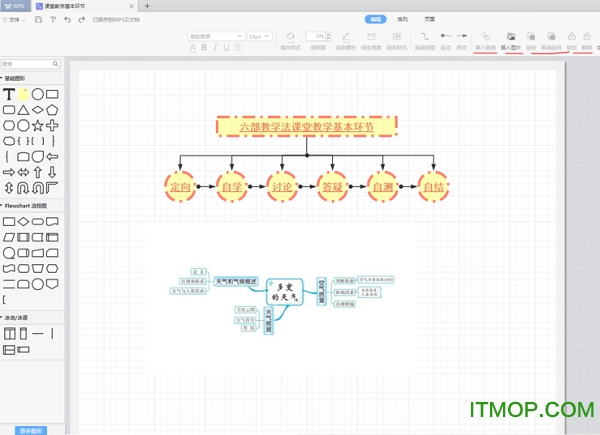This screenshot has width=600, height=435.
Task: Select the Text tool in basic shapes
Action: pos(9,93)
